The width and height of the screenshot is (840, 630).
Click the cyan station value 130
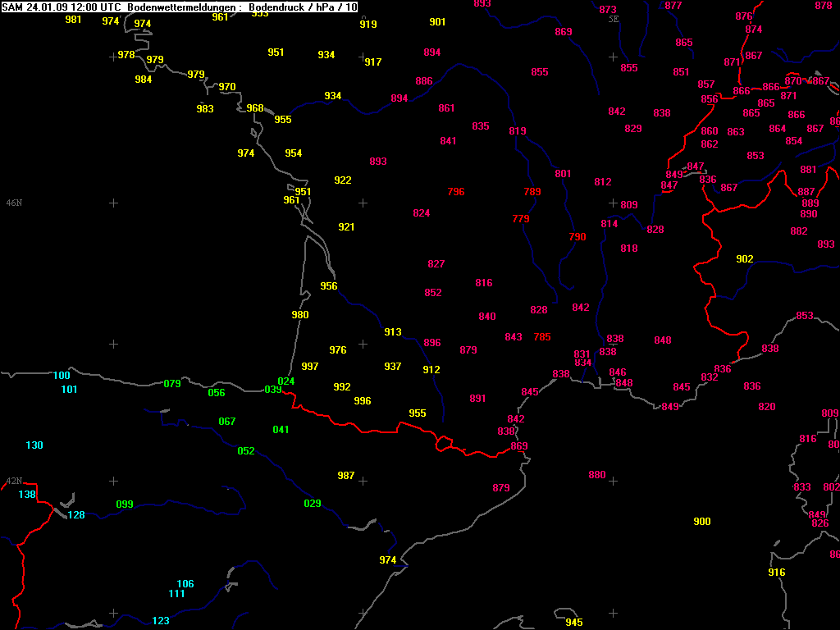34,445
